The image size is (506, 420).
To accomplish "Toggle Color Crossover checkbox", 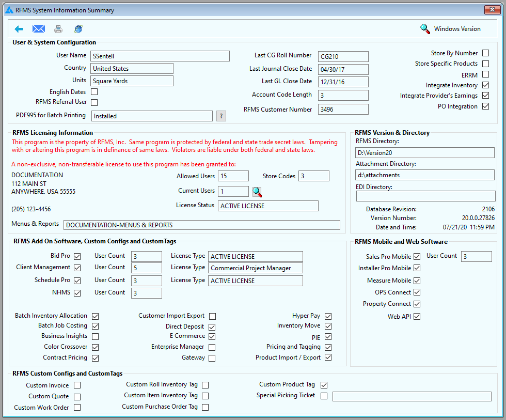I will click(x=95, y=347).
